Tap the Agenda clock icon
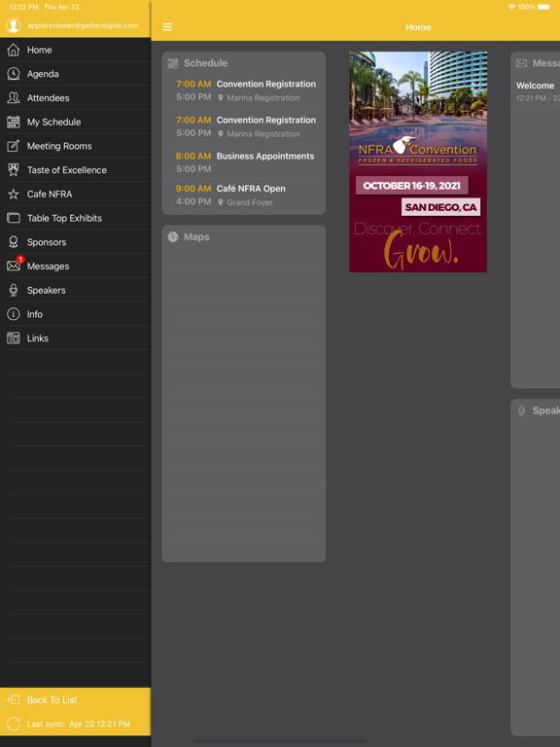The height and width of the screenshot is (747, 560). pos(14,74)
